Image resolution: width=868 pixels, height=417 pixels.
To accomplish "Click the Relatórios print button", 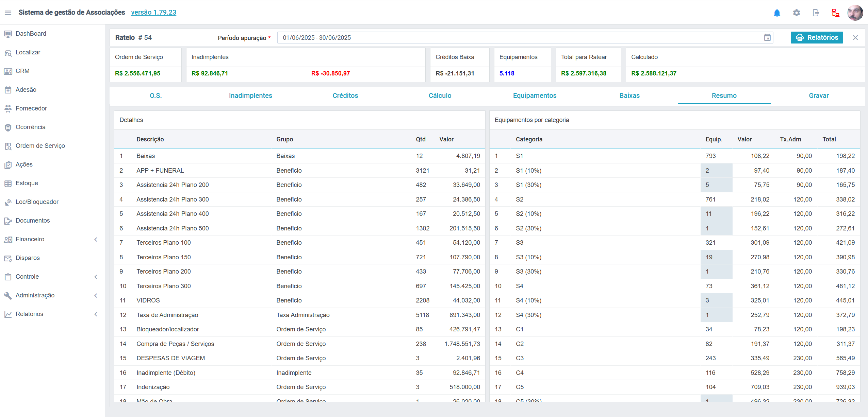I will 817,37.
